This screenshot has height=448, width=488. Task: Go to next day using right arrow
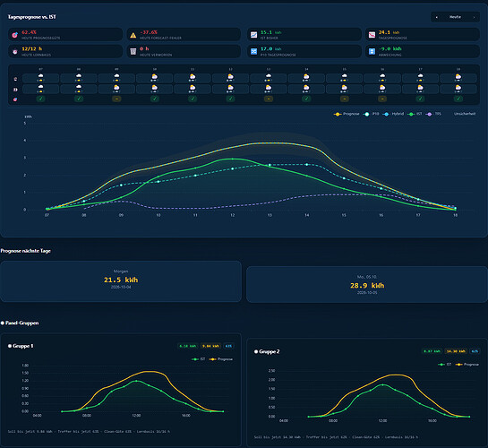[474, 17]
